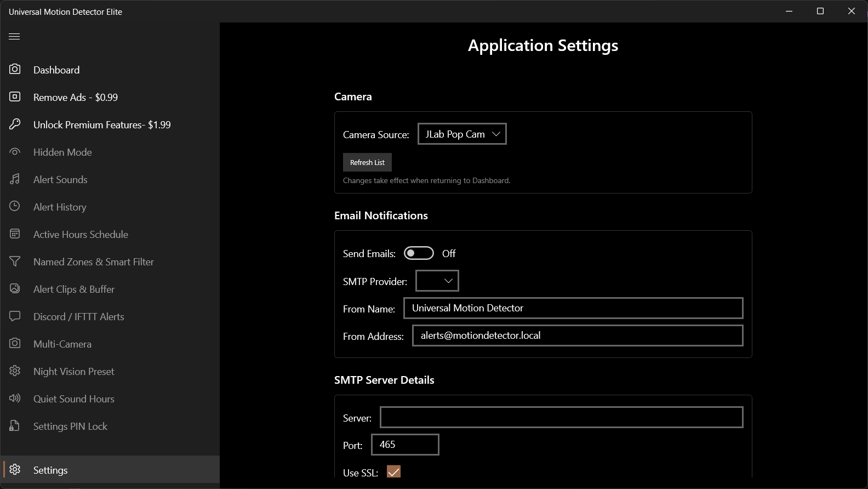Select Named Zones & Smart Filter
The width and height of the screenshot is (868, 489).
pos(110,261)
